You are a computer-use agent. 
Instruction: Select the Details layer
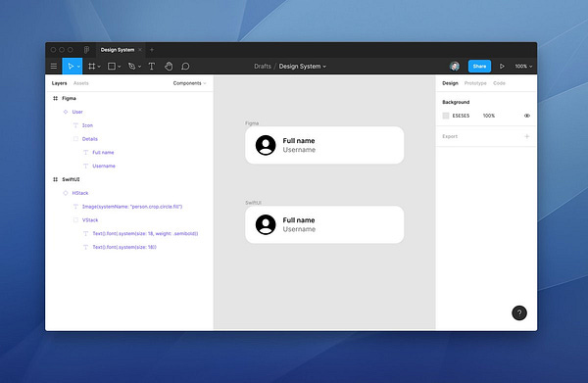[89, 139]
